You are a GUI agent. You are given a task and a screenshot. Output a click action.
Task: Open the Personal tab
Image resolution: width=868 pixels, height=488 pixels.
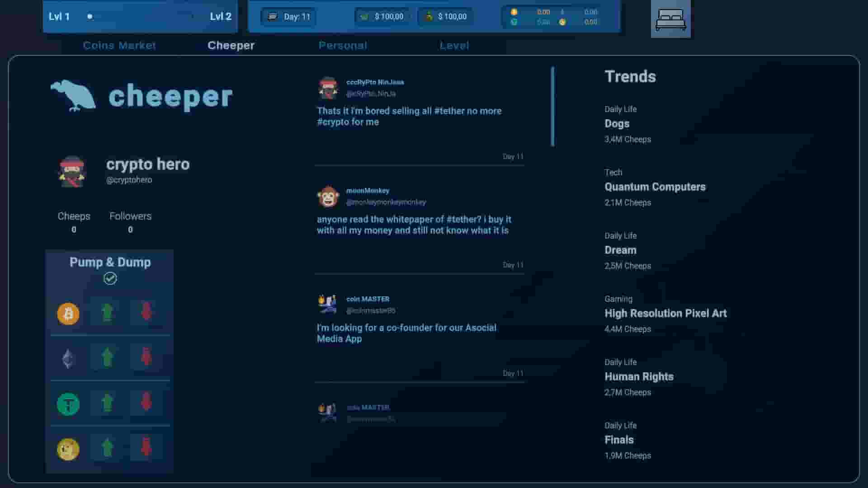[343, 45]
